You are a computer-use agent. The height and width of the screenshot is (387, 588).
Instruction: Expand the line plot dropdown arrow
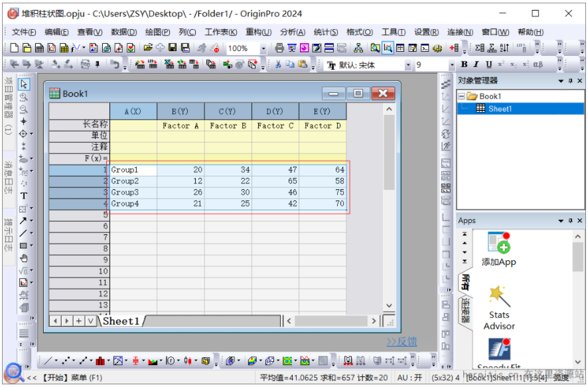[56, 360]
